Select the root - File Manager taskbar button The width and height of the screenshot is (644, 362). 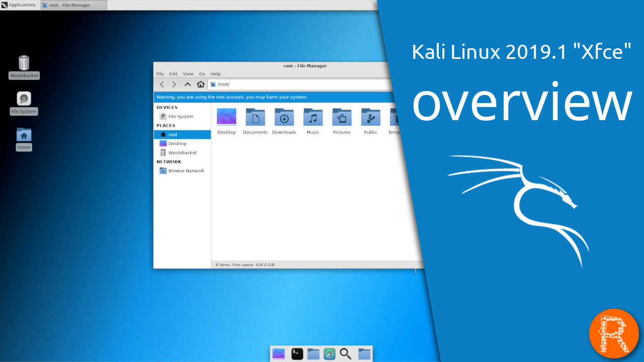(x=73, y=5)
